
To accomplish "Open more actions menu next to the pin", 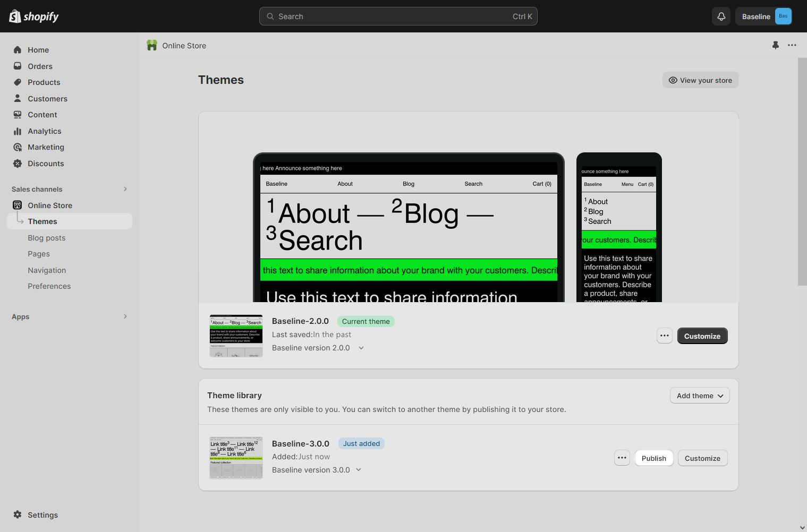I will coord(792,45).
